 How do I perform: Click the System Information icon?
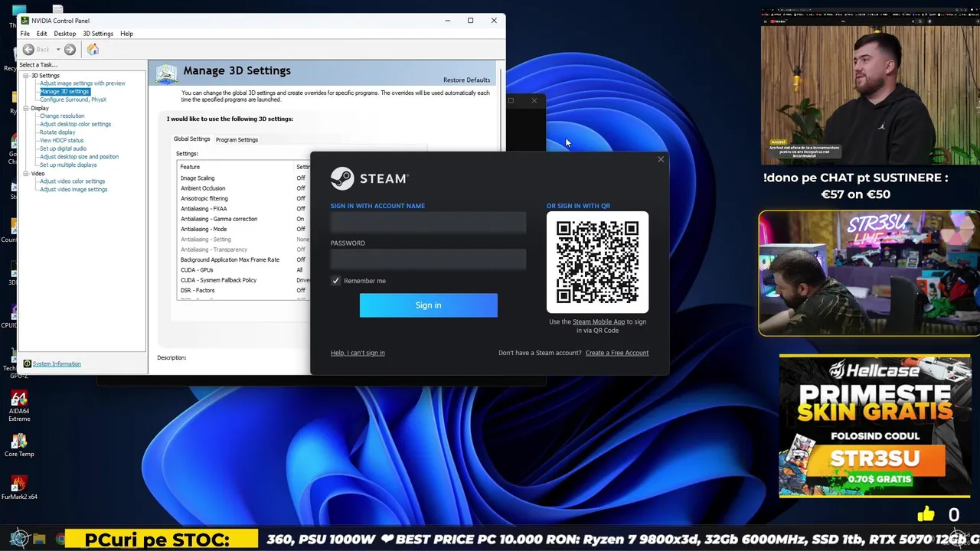[x=28, y=364]
